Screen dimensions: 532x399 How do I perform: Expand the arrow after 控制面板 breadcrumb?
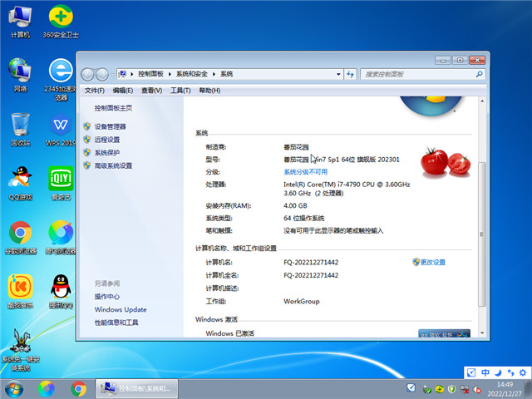click(x=170, y=74)
